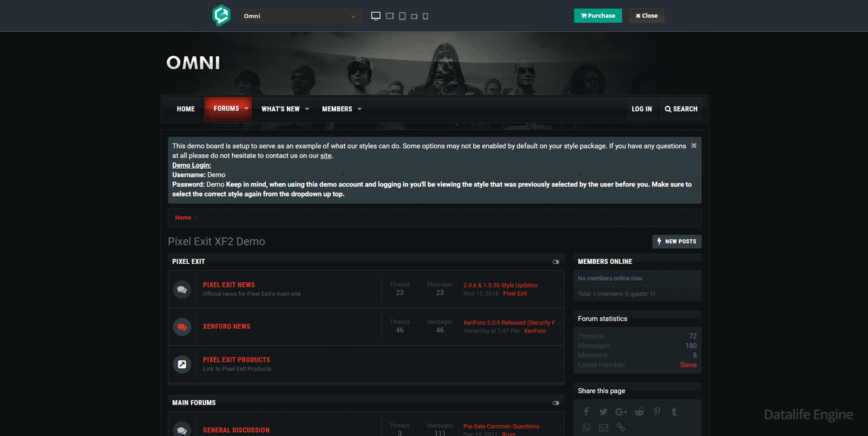Image resolution: width=868 pixels, height=436 pixels.
Task: Open the General Discussion forum
Action: pyautogui.click(x=236, y=430)
